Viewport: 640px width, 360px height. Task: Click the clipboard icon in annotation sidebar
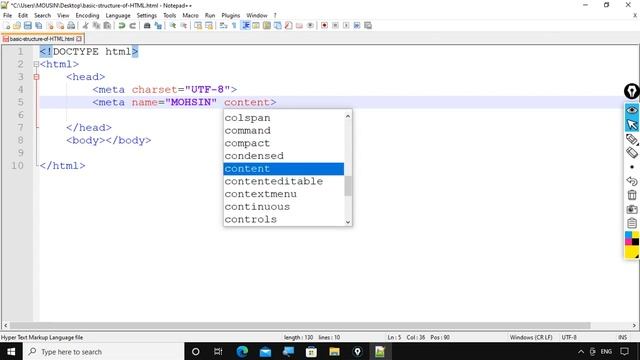(x=632, y=223)
